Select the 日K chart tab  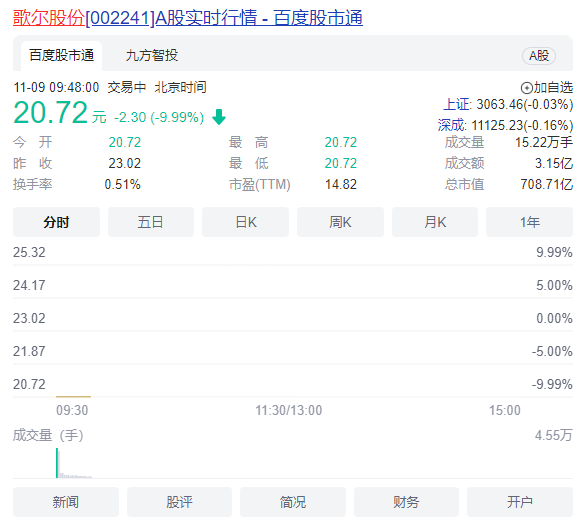[x=246, y=222]
